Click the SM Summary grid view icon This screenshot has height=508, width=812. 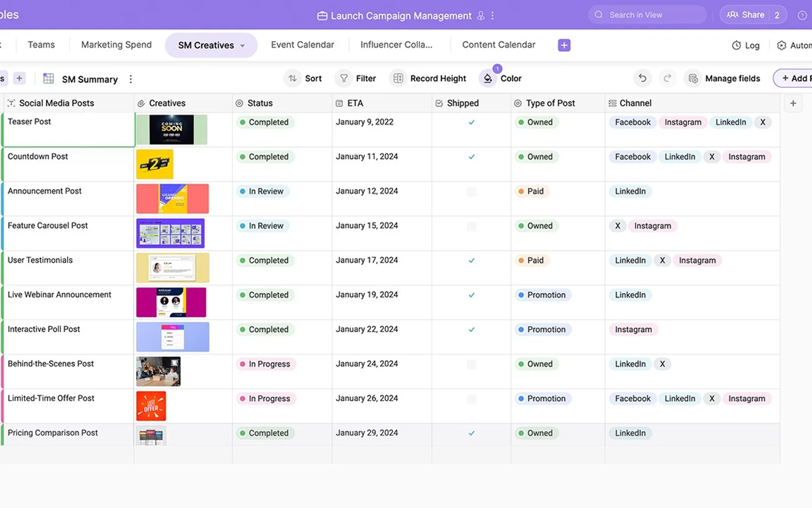[49, 79]
